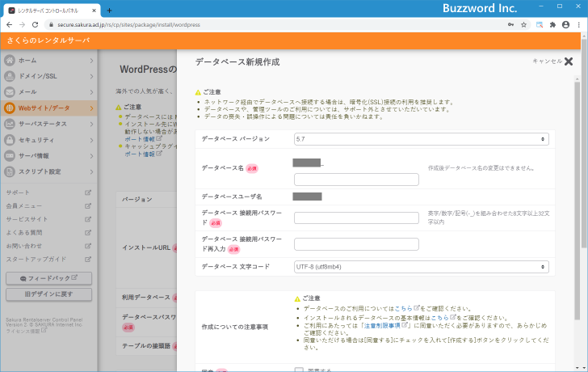The height and width of the screenshot is (372, 588).
Task: Open the browser extensions puzzle icon
Action: pyautogui.click(x=552, y=25)
